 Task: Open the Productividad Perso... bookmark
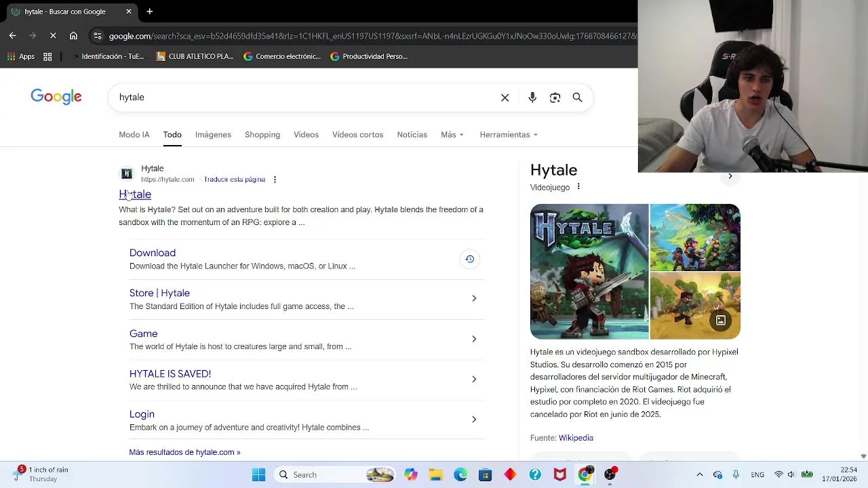[x=369, y=56]
